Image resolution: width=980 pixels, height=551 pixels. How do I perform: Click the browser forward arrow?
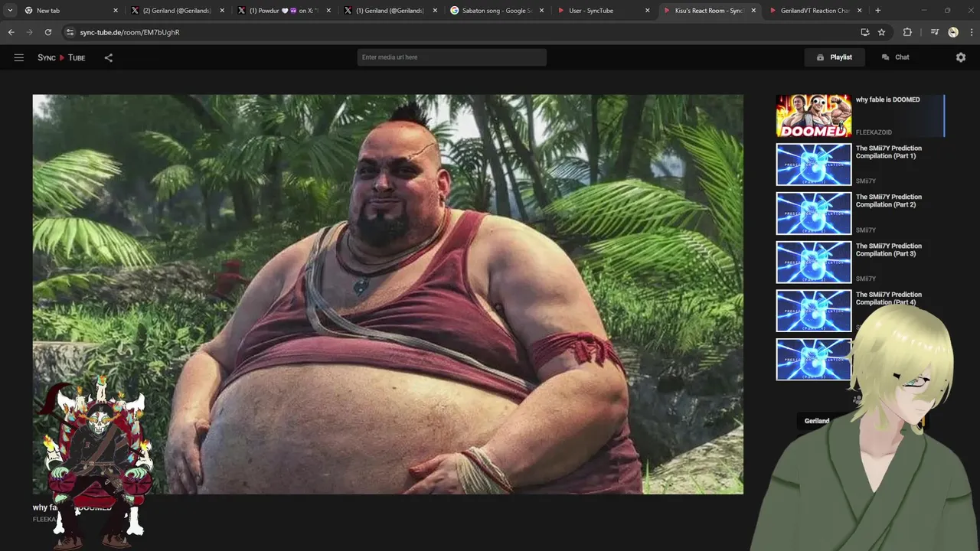[29, 32]
